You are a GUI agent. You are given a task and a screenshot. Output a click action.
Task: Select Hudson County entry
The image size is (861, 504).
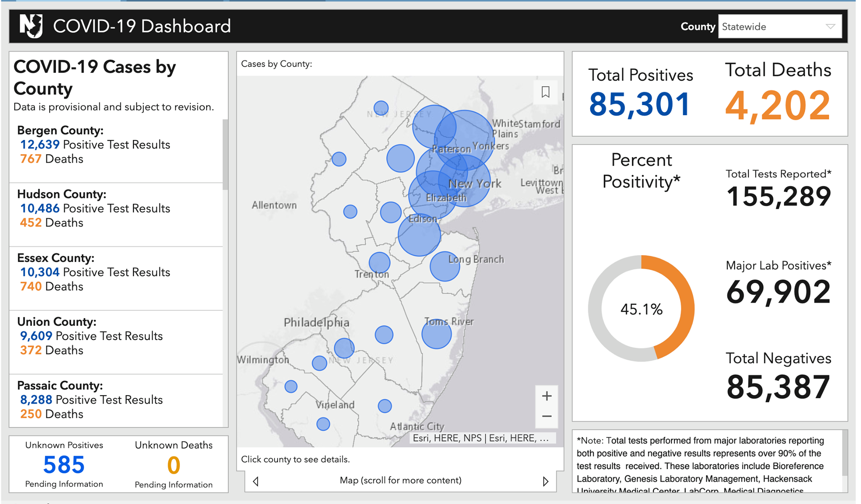point(116,215)
